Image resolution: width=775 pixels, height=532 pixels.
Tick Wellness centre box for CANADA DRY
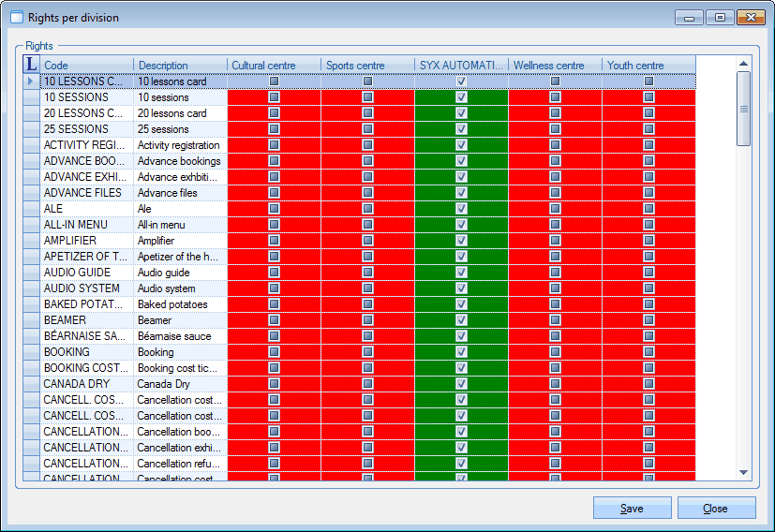(x=555, y=384)
